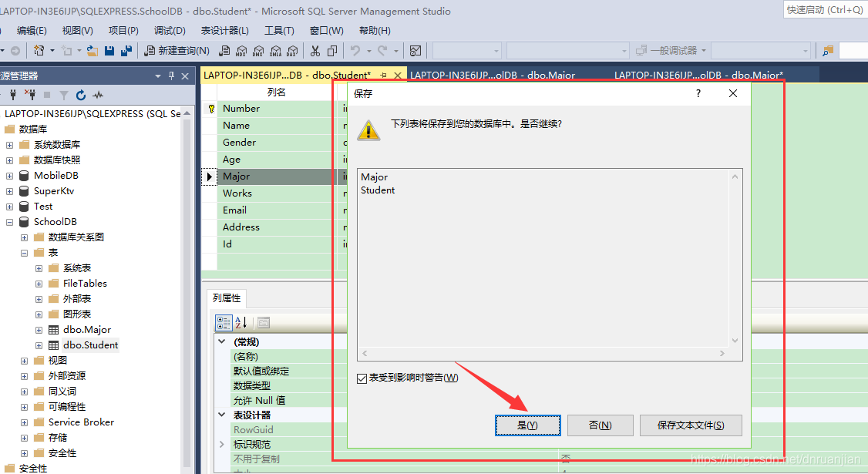Image resolution: width=868 pixels, height=474 pixels.
Task: Open the 表设计器(L) menu
Action: tap(225, 31)
